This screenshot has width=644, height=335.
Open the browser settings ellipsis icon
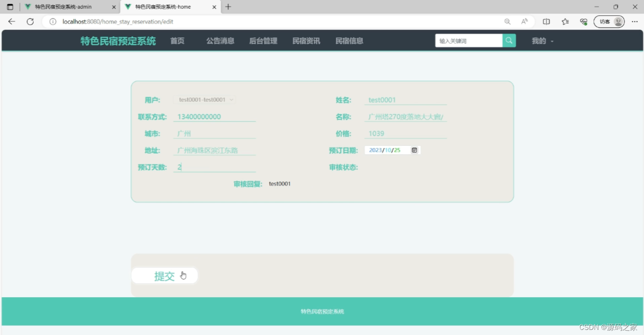pos(635,21)
